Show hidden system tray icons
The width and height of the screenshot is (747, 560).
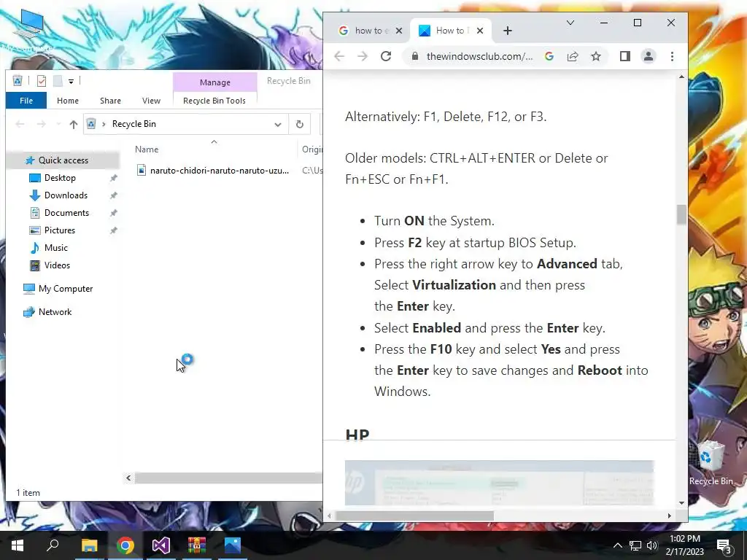(617, 545)
